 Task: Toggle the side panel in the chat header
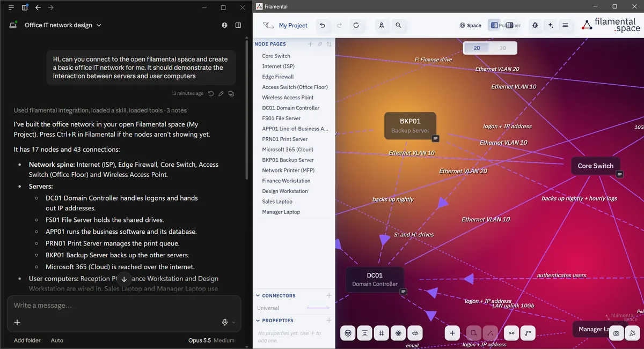coord(238,25)
